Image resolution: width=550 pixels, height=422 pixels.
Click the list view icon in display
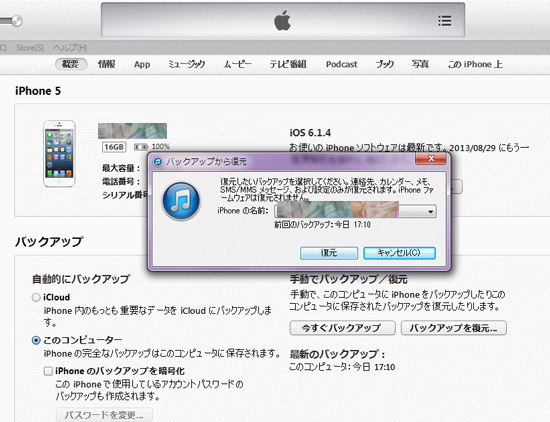444,21
